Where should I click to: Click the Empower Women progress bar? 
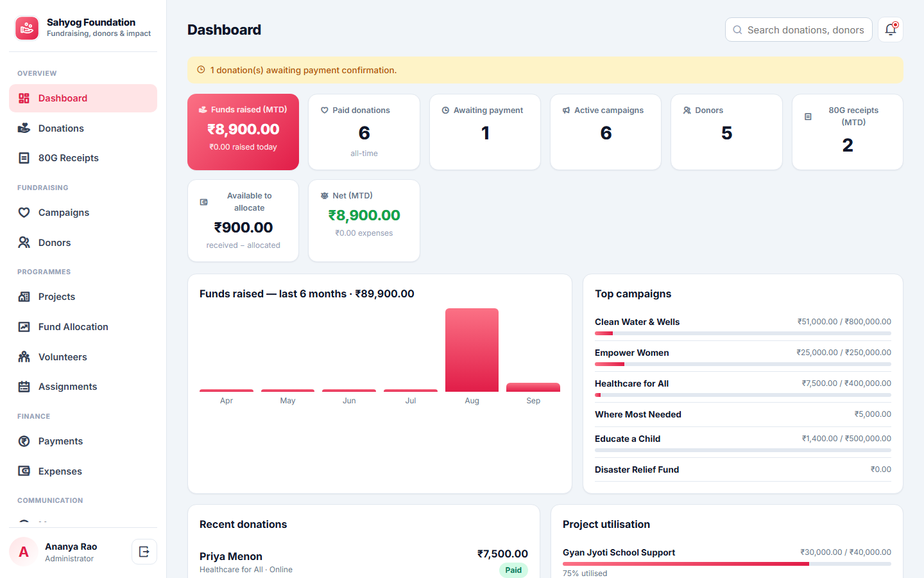pyautogui.click(x=743, y=364)
